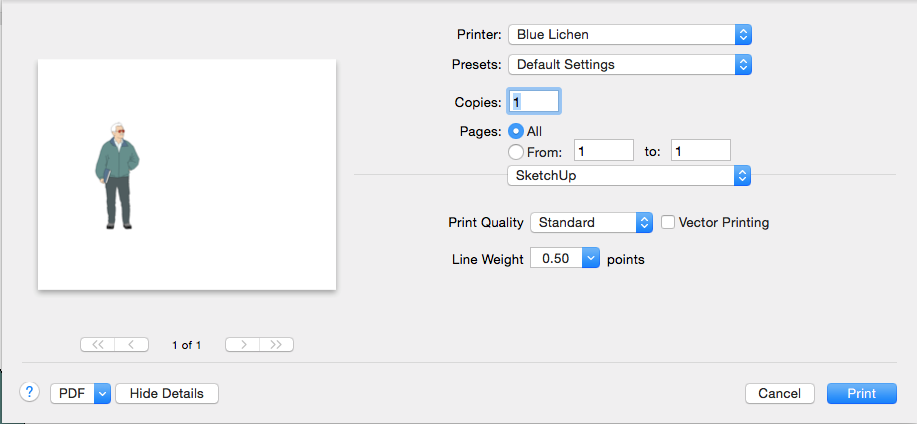The height and width of the screenshot is (424, 917).
Task: Expand the Line Weight 0.50 combo box
Action: point(591,258)
